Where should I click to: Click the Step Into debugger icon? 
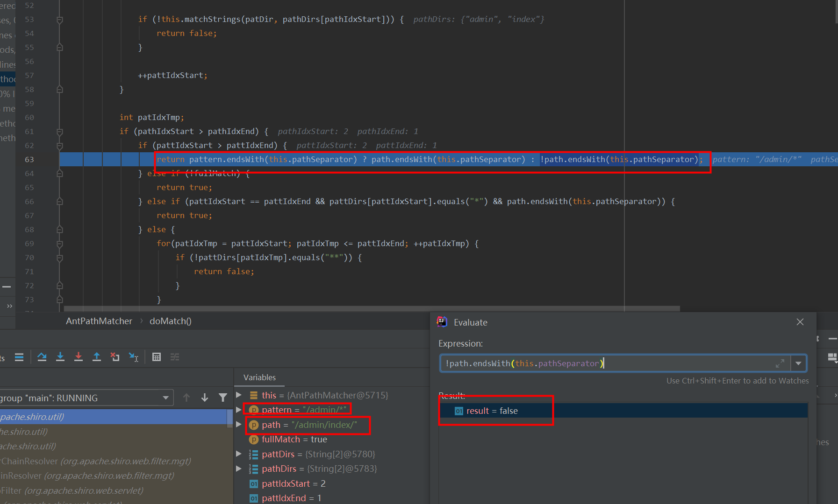coord(60,357)
